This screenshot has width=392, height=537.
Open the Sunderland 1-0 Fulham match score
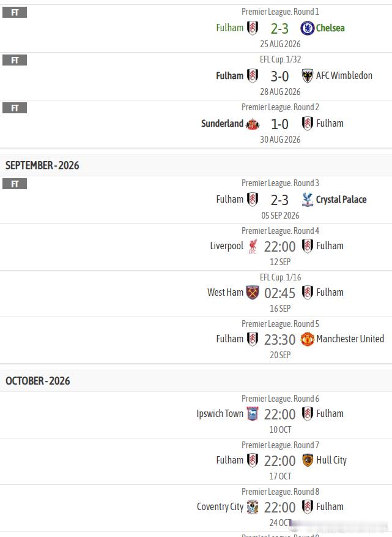click(279, 124)
